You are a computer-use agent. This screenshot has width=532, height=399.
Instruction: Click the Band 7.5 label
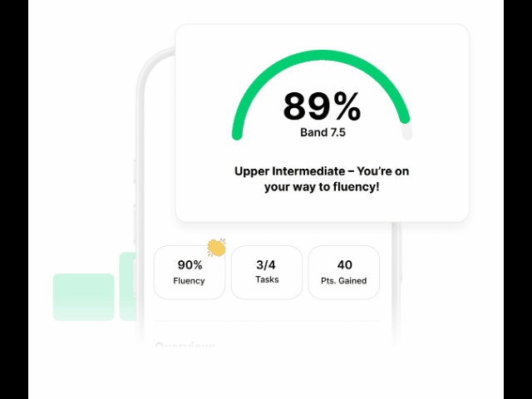[322, 132]
